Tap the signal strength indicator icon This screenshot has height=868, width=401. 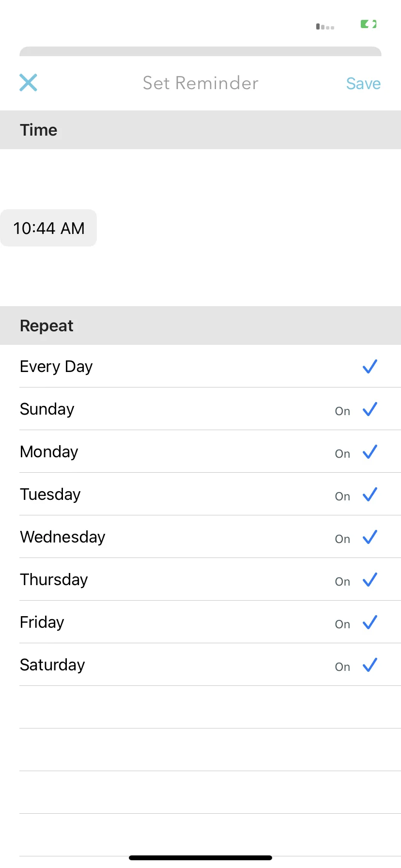[x=325, y=27]
